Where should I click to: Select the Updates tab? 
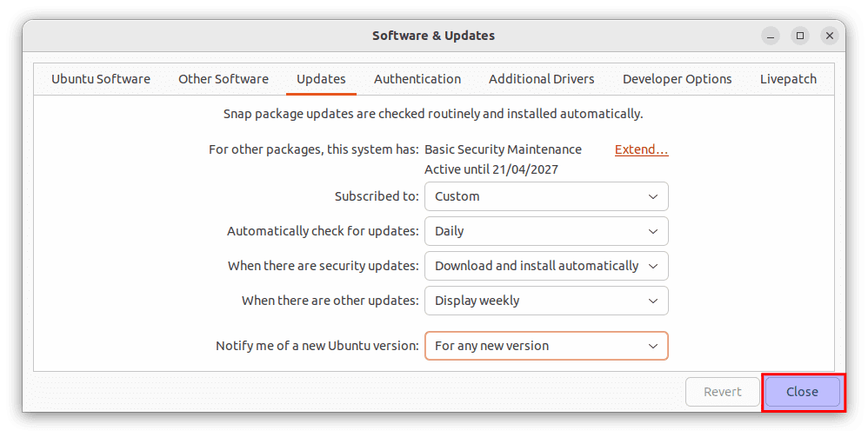(x=321, y=79)
